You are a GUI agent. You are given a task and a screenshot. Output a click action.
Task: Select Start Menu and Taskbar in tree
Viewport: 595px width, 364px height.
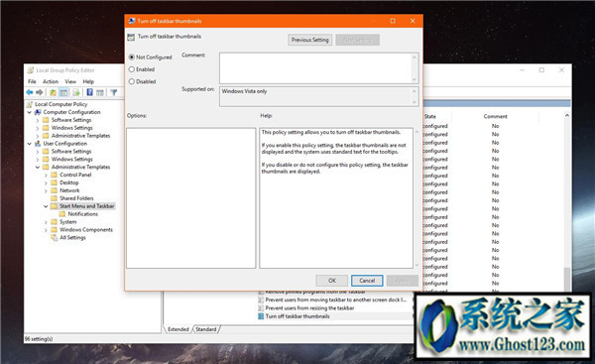(x=86, y=206)
